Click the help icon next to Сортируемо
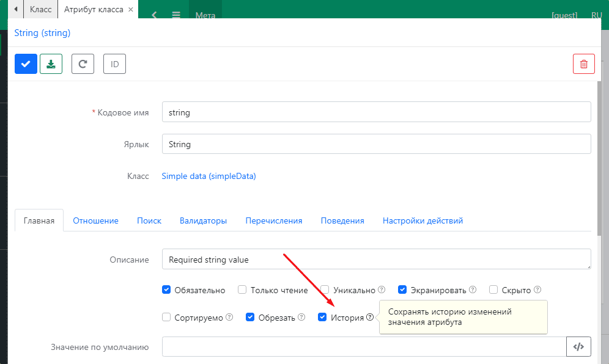This screenshot has width=609, height=364. [229, 317]
